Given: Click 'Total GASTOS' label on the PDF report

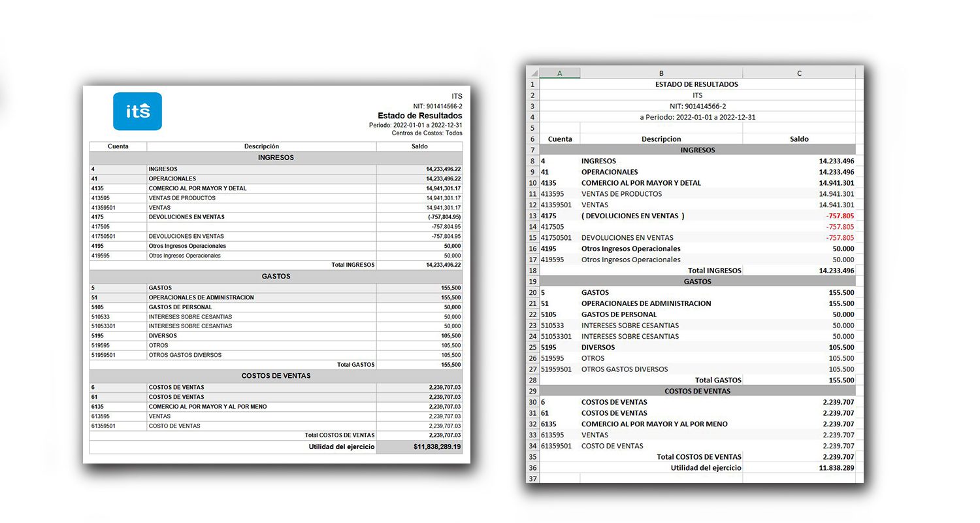Looking at the screenshot, I should point(356,365).
